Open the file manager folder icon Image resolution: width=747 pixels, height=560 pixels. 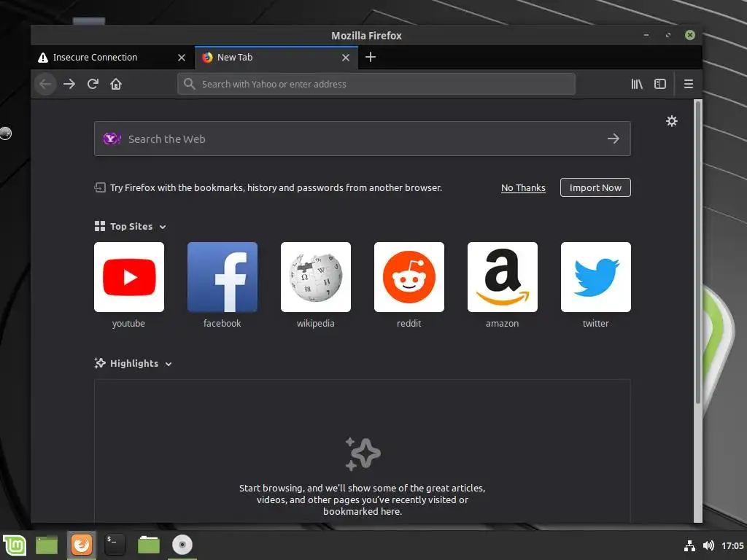pos(149,545)
